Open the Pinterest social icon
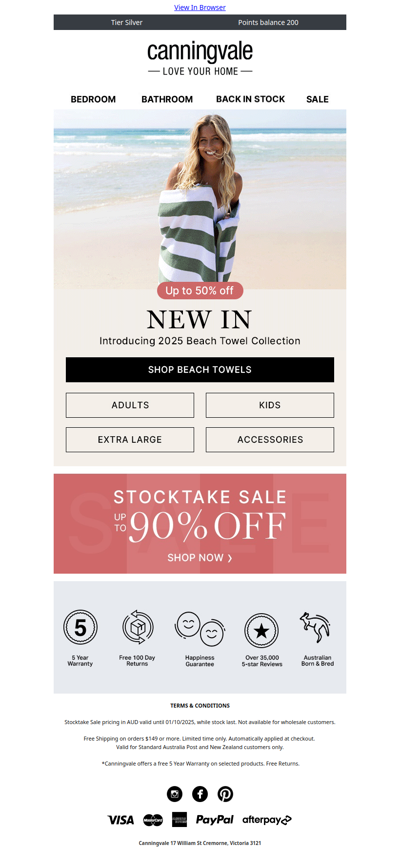400x855 pixels. click(x=225, y=793)
